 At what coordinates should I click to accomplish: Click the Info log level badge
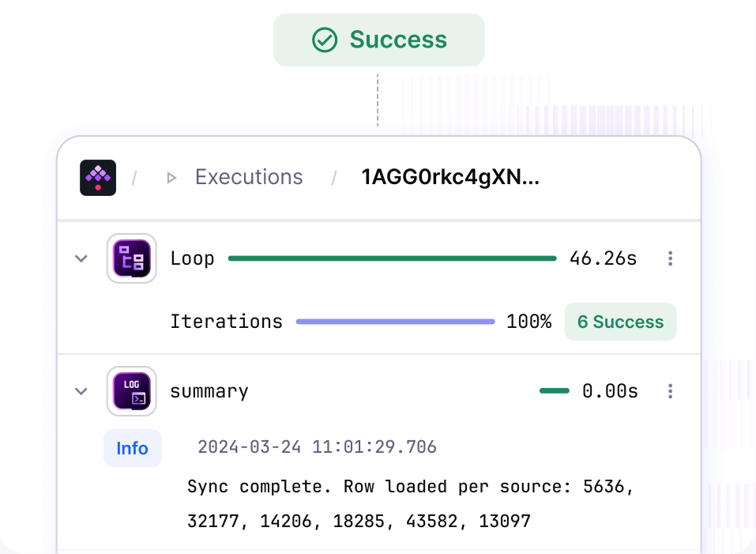(132, 448)
